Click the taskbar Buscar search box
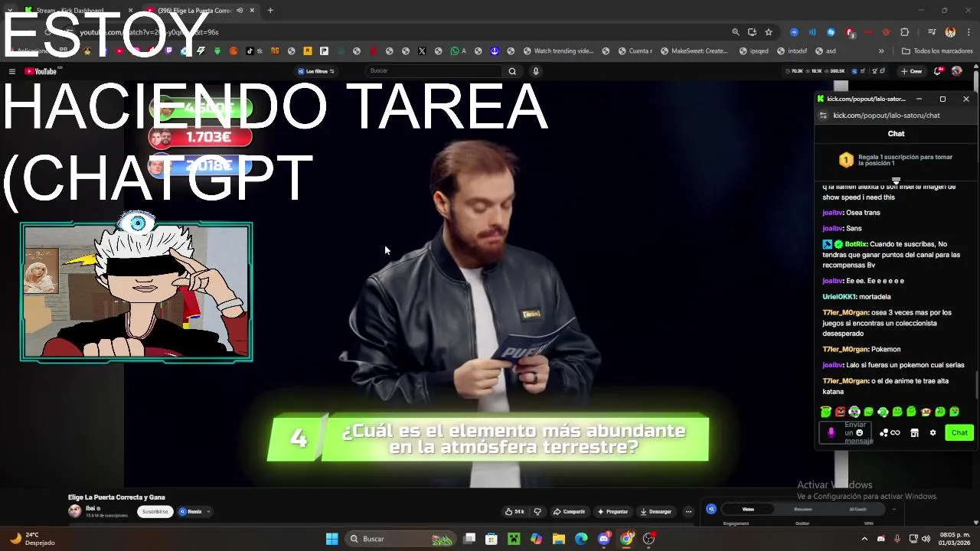980x551 pixels. pyautogui.click(x=402, y=539)
